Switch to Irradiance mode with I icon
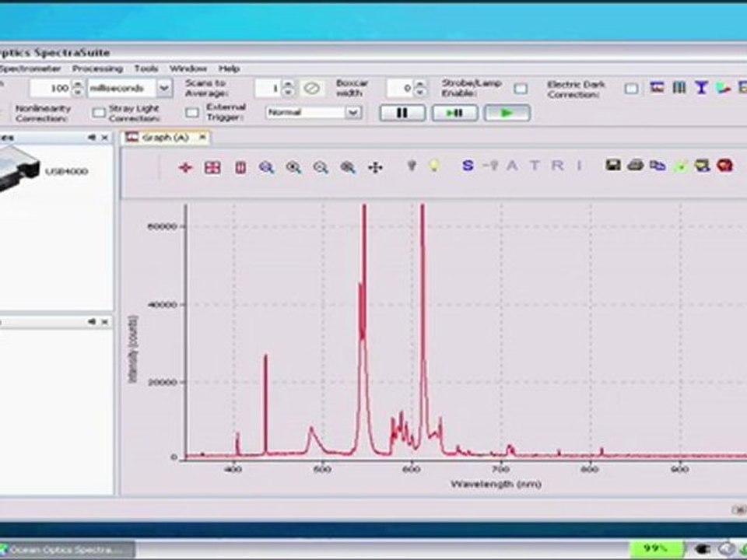The image size is (747, 560). (x=579, y=166)
